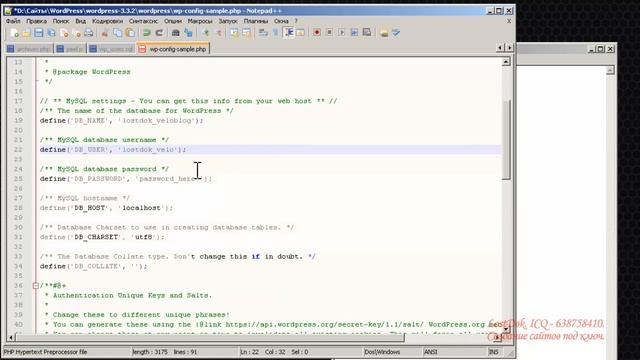Image resolution: width=640 pixels, height=360 pixels.
Task: Undo with the green arrow toolbar icon
Action: click(147, 33)
